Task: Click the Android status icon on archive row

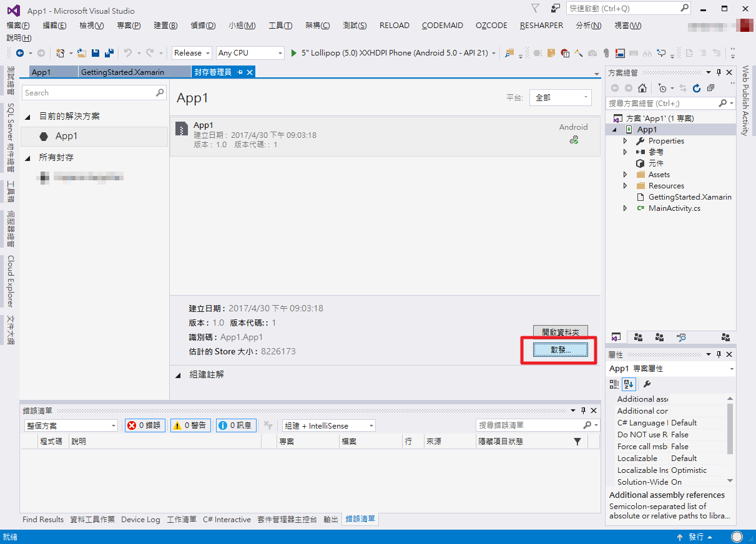Action: pos(574,140)
